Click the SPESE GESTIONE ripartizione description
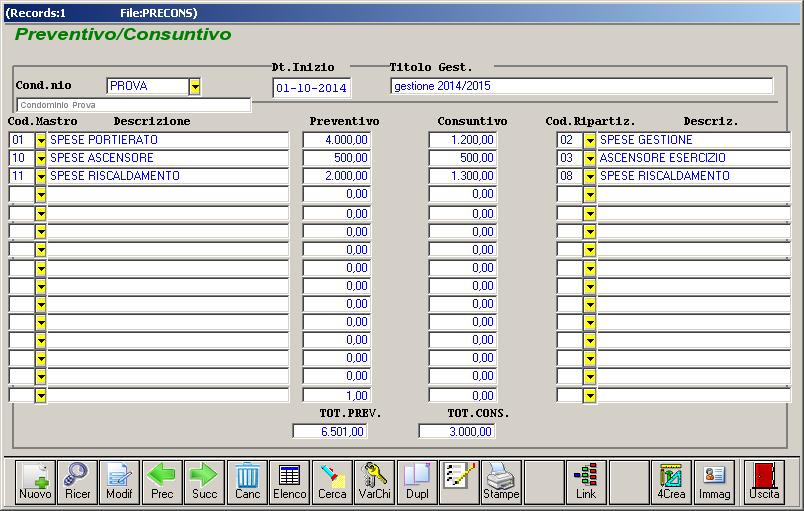Screen dimensions: 804x511 pos(694,140)
